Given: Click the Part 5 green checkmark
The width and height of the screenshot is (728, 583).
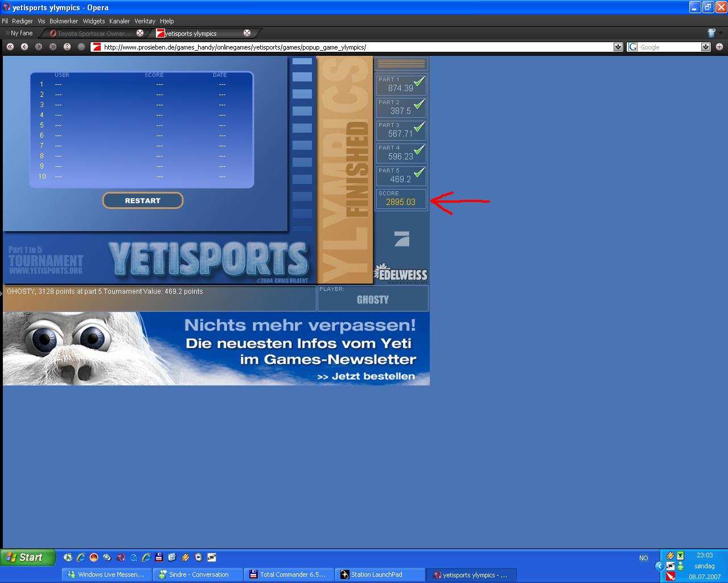Looking at the screenshot, I should (419, 172).
